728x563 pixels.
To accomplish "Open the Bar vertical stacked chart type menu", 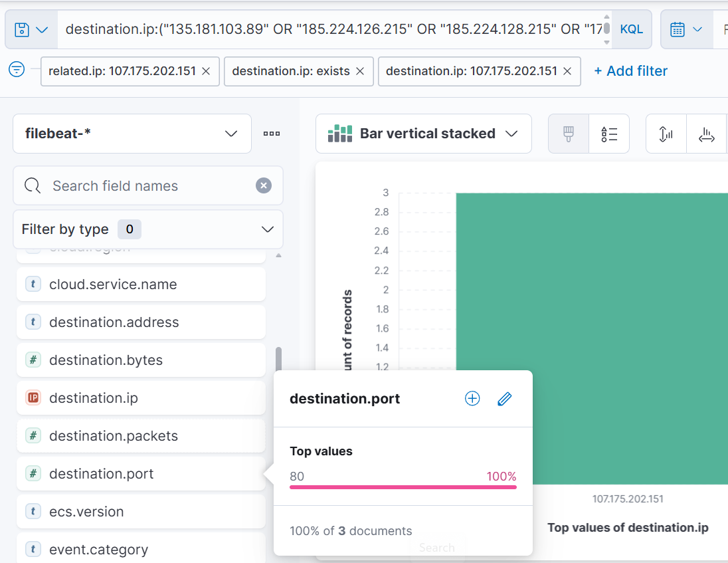I will [423, 134].
